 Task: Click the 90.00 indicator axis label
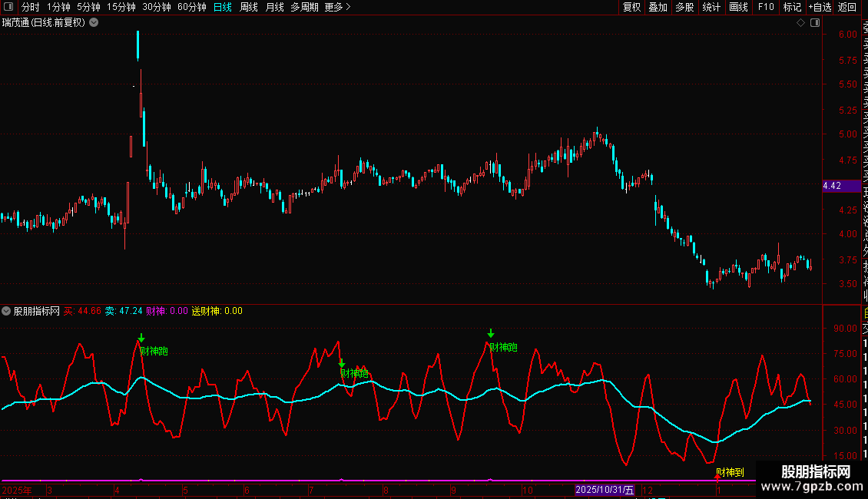(x=845, y=328)
